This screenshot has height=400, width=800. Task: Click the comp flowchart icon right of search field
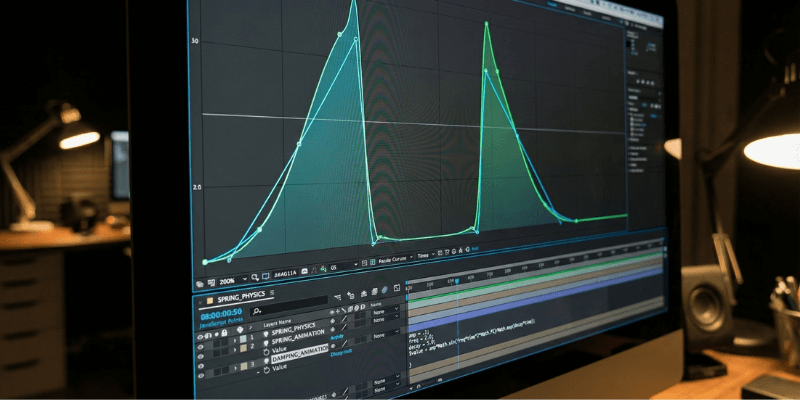[337, 297]
